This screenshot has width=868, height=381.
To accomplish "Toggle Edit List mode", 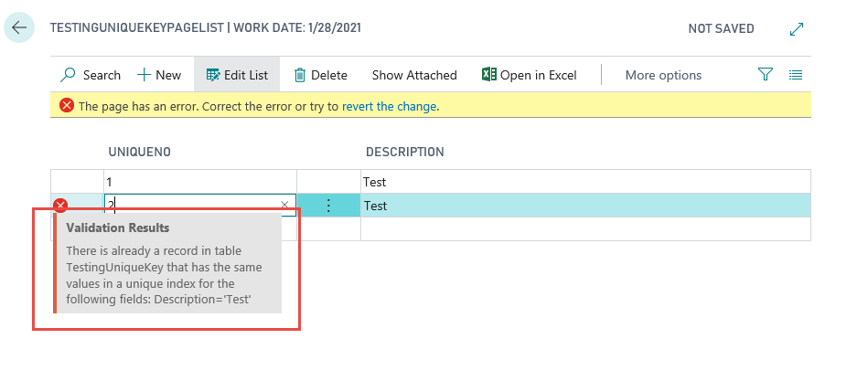I will [x=236, y=75].
